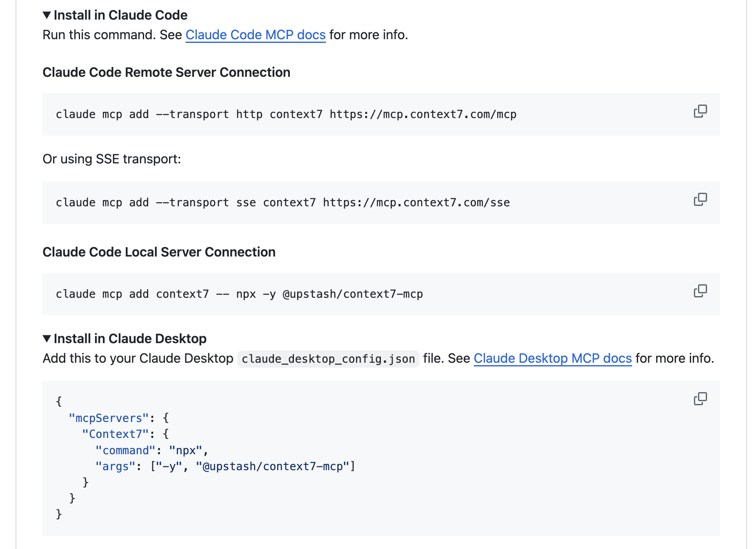Click the https://mcp.context7.com/sse URL in the command
Screen dimensions: 756x549
pos(416,203)
